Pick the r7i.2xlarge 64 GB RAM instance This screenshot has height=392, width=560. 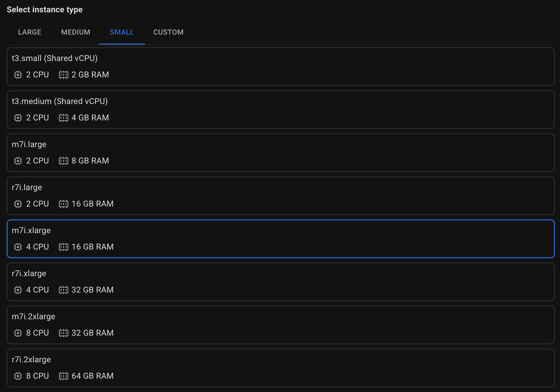coord(281,368)
